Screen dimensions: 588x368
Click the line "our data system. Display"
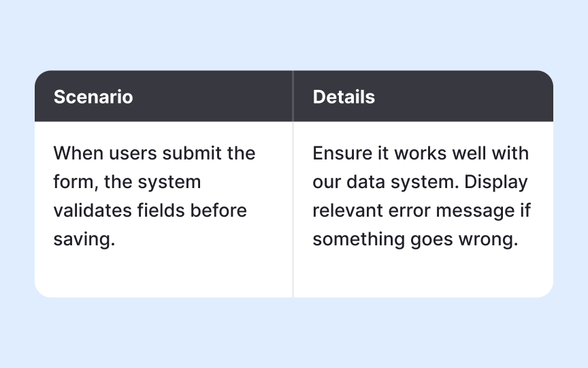click(420, 183)
